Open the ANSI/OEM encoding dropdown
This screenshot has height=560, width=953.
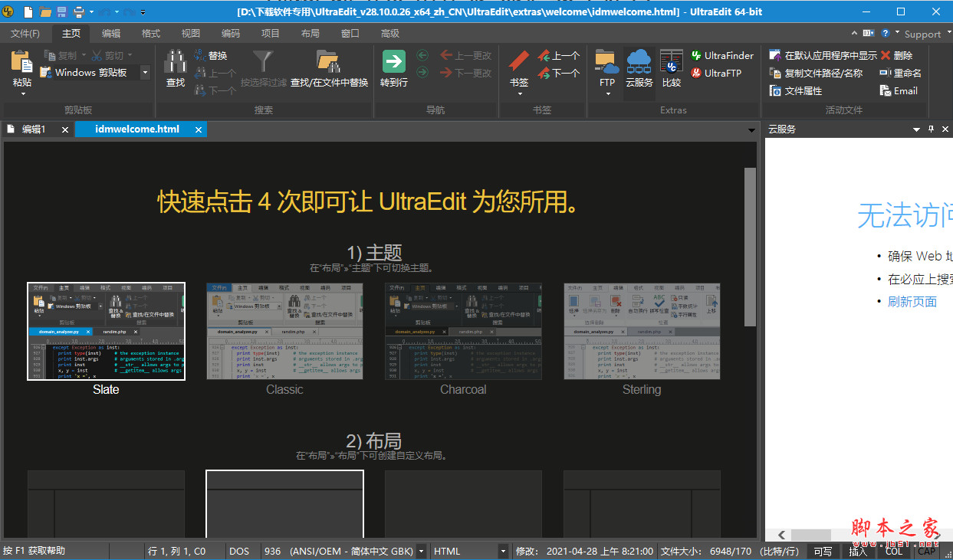tap(420, 550)
